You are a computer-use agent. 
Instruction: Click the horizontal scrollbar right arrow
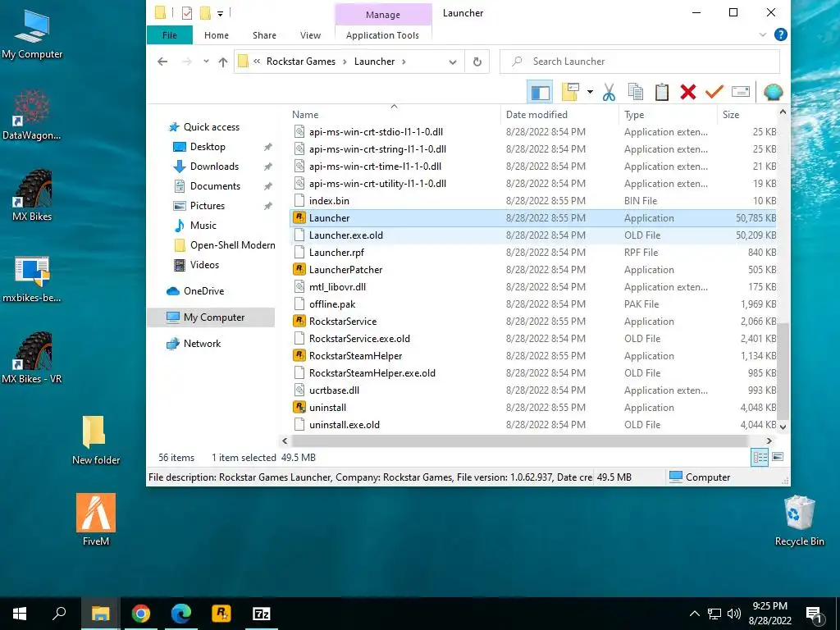tap(769, 441)
